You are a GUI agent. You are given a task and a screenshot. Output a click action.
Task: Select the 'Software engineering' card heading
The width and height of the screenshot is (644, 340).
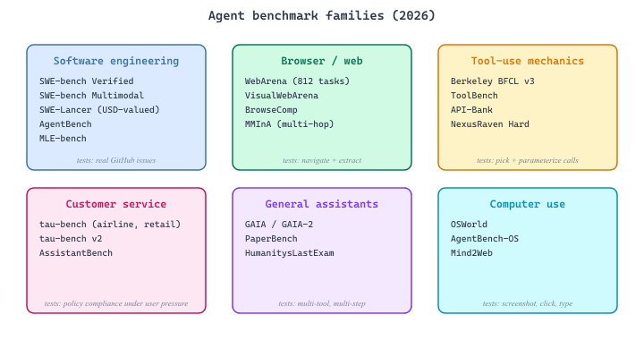[116, 61]
